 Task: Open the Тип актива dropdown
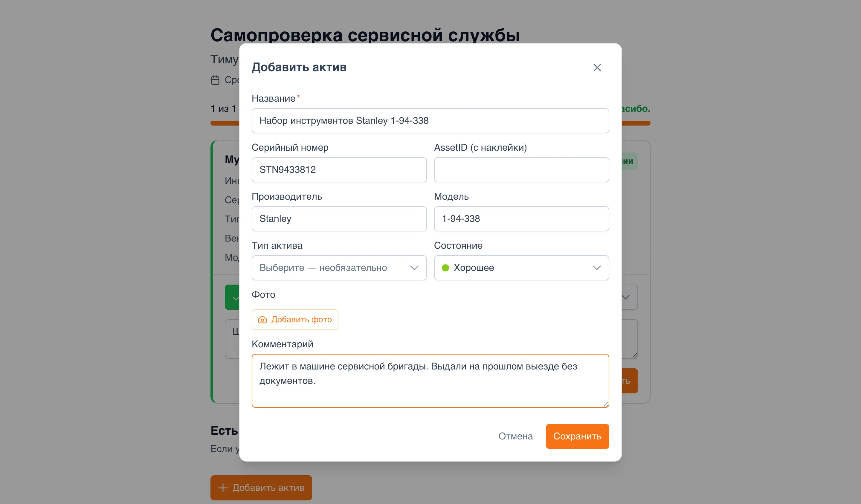tap(339, 268)
